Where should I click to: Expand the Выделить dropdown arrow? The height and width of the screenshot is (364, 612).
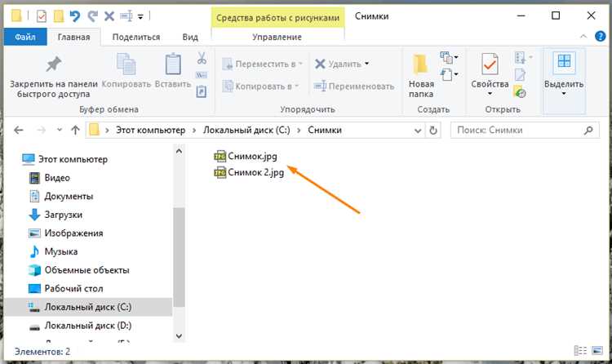(x=564, y=94)
